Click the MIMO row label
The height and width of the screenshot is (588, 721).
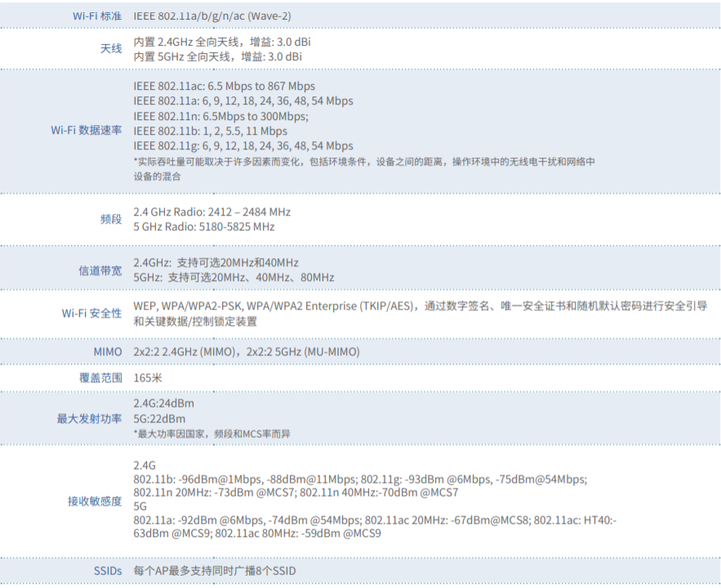point(108,352)
